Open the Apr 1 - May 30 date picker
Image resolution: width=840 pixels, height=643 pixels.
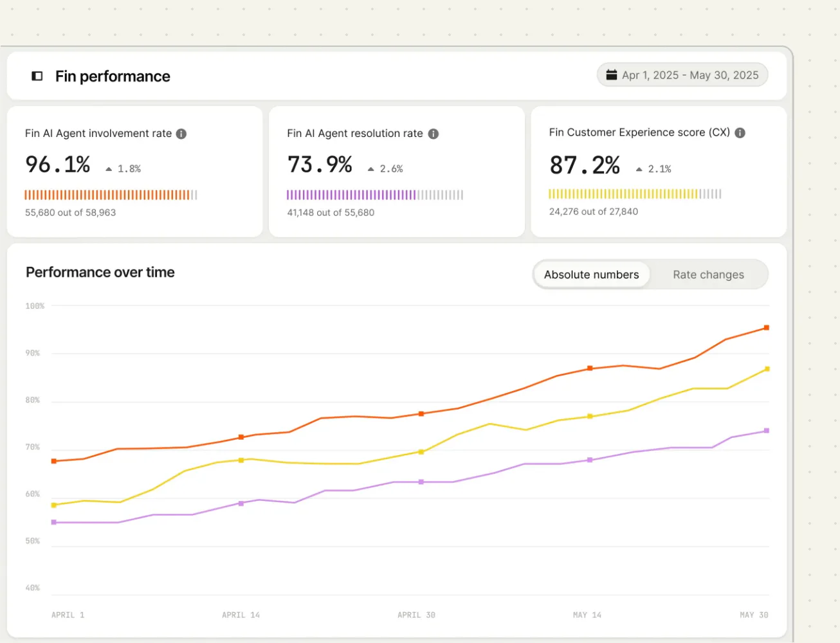682,75
